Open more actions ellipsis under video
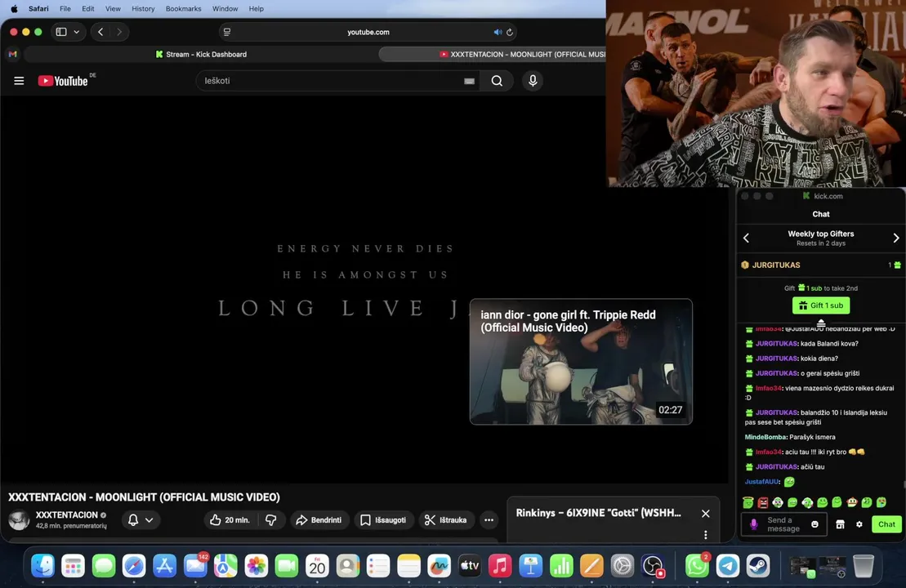906x588 pixels. coord(489,520)
